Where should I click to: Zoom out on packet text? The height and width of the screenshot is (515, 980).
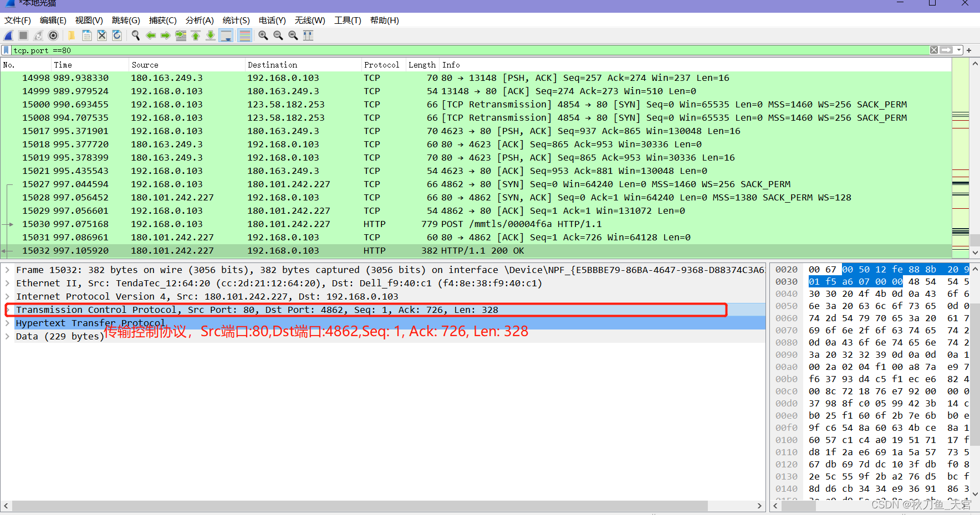(x=278, y=35)
